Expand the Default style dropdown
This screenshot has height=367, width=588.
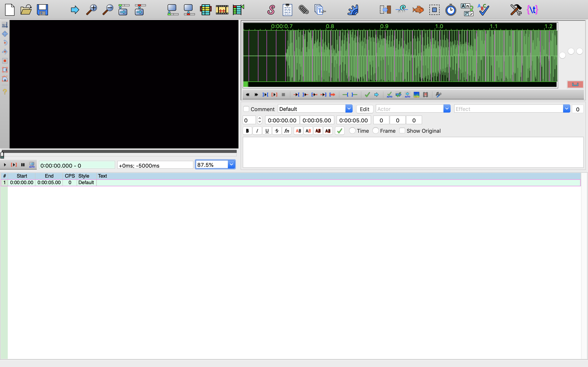349,109
